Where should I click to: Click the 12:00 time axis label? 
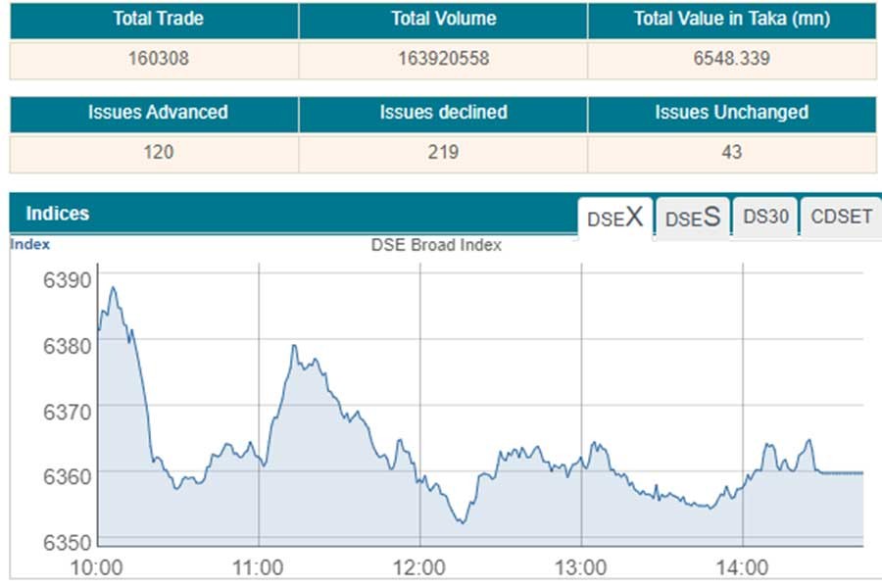(419, 566)
